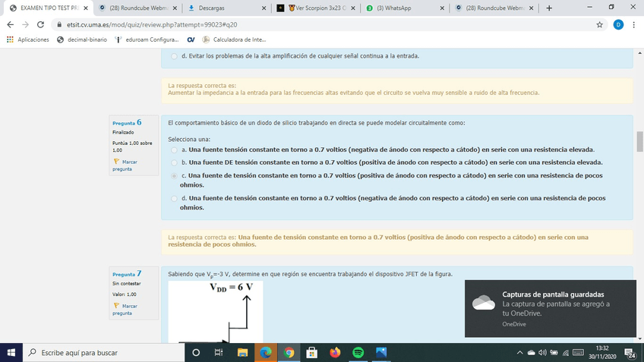Open a new browser tab

coord(549,8)
